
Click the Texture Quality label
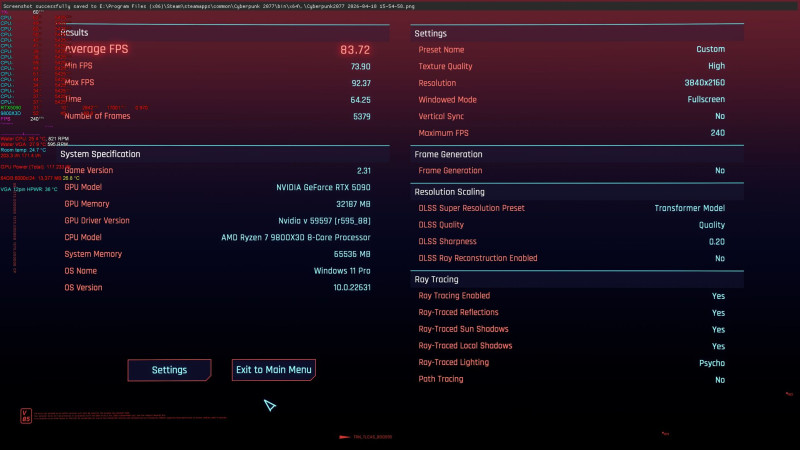(x=445, y=66)
